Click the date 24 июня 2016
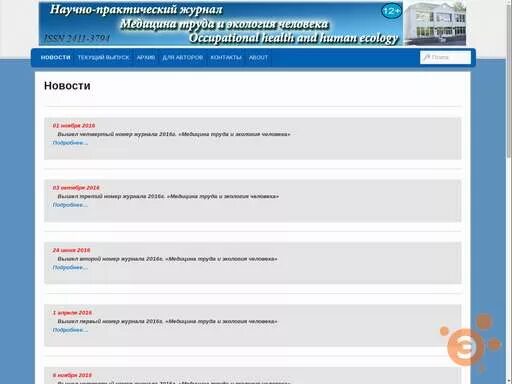The image size is (512, 384). [71, 250]
